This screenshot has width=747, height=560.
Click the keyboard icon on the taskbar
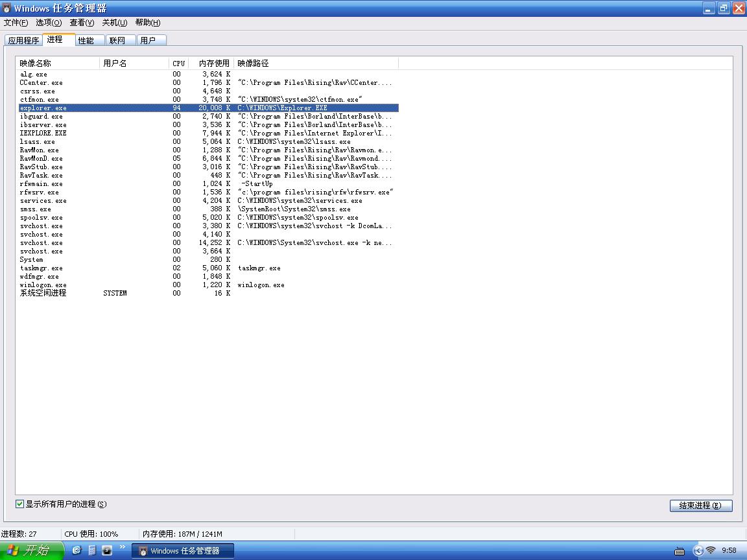[680, 552]
